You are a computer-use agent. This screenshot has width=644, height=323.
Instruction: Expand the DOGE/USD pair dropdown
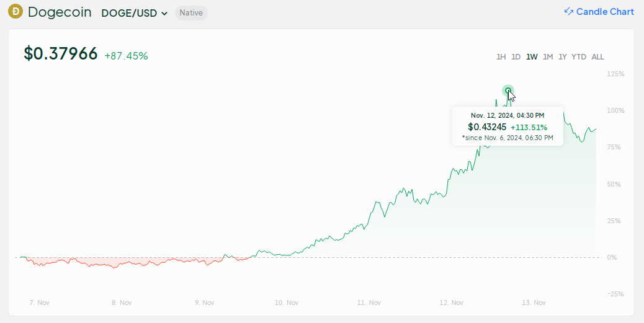pyautogui.click(x=134, y=12)
